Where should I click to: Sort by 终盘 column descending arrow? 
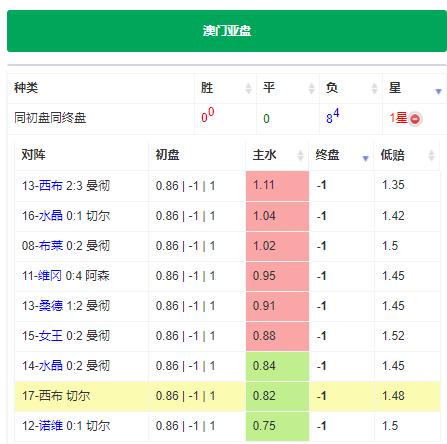pos(365,158)
